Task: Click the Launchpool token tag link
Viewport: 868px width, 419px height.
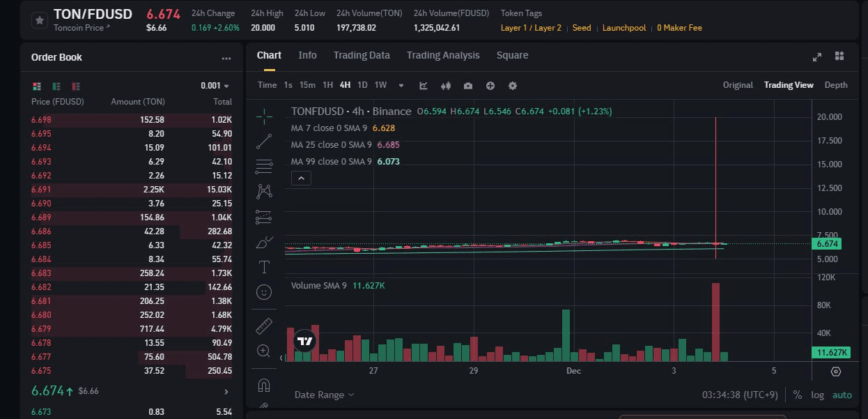Action: [624, 28]
